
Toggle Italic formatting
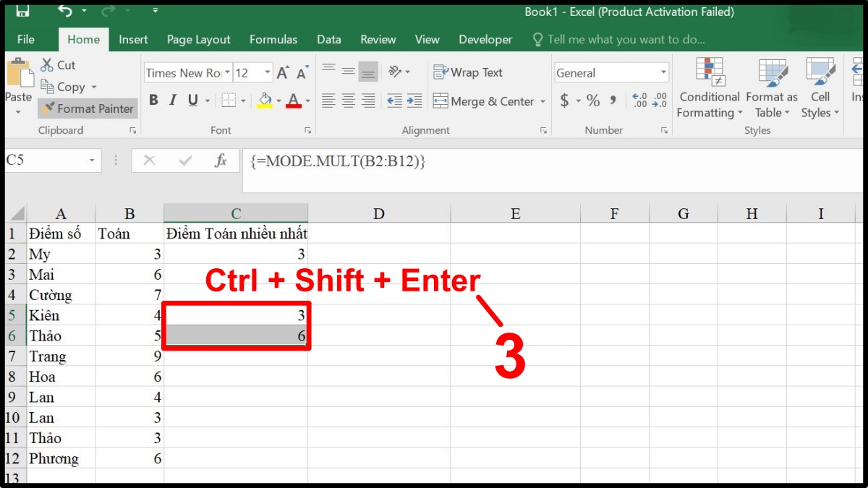[x=174, y=100]
